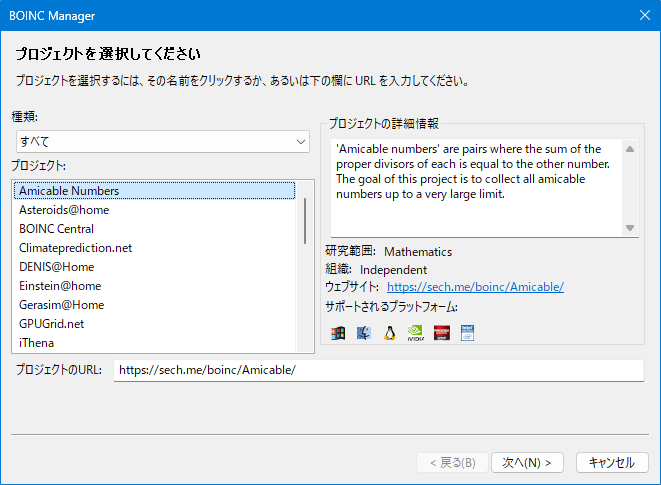Screen dimensions: 661x485
Task: Click the Linux penguin platform icon
Action: click(390, 333)
